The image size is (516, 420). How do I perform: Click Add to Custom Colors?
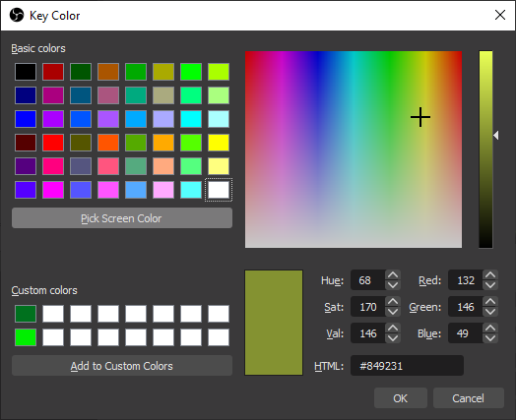coord(122,366)
